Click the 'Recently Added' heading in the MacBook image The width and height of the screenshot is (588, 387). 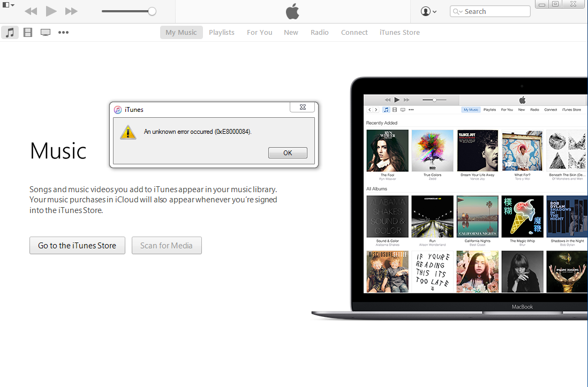tap(381, 123)
